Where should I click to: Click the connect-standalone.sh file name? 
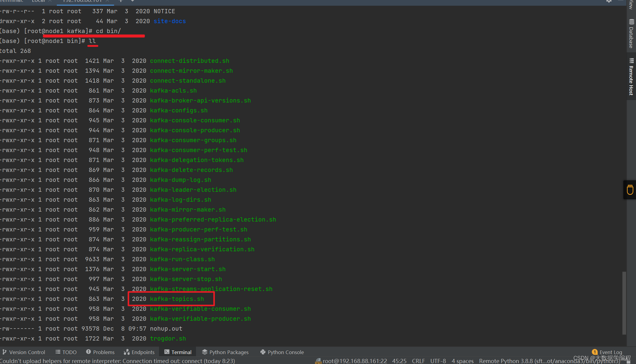tap(188, 81)
